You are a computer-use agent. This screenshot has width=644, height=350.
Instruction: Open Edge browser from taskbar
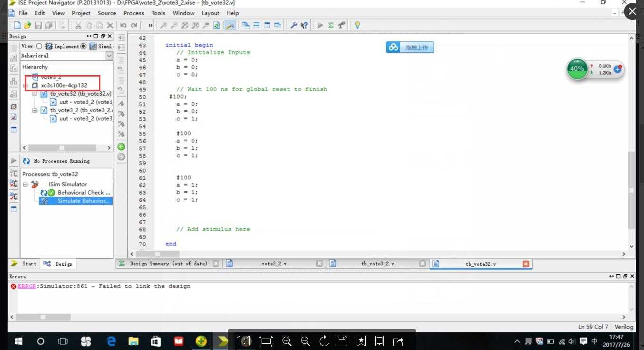click(111, 341)
